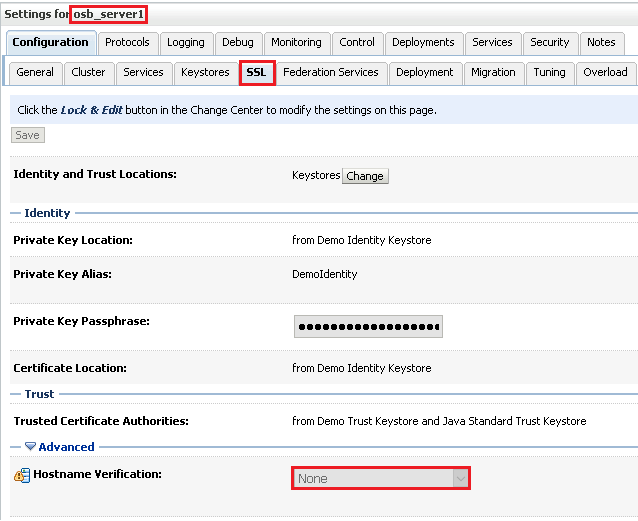View the Notes tab
The image size is (638, 521).
point(601,43)
